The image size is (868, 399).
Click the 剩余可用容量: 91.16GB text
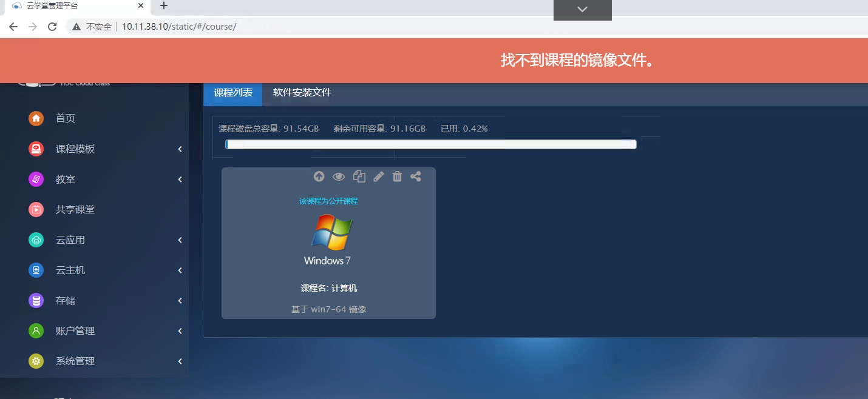pyautogui.click(x=379, y=129)
